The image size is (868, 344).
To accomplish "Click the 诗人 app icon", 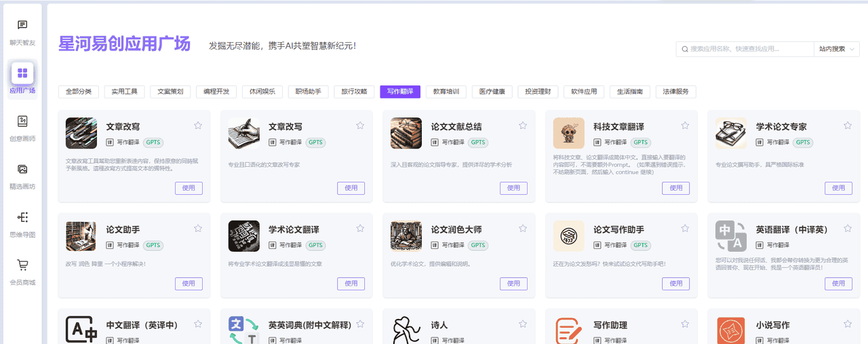I will (406, 330).
